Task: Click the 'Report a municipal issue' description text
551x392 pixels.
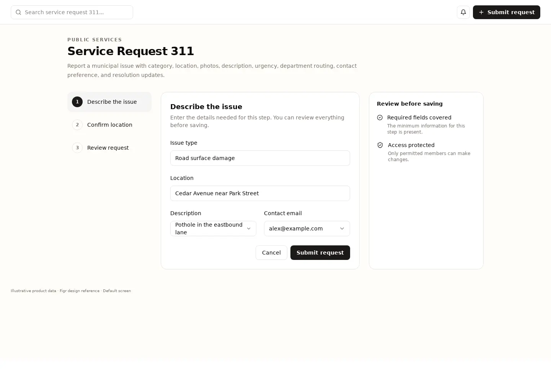Action: (x=212, y=70)
